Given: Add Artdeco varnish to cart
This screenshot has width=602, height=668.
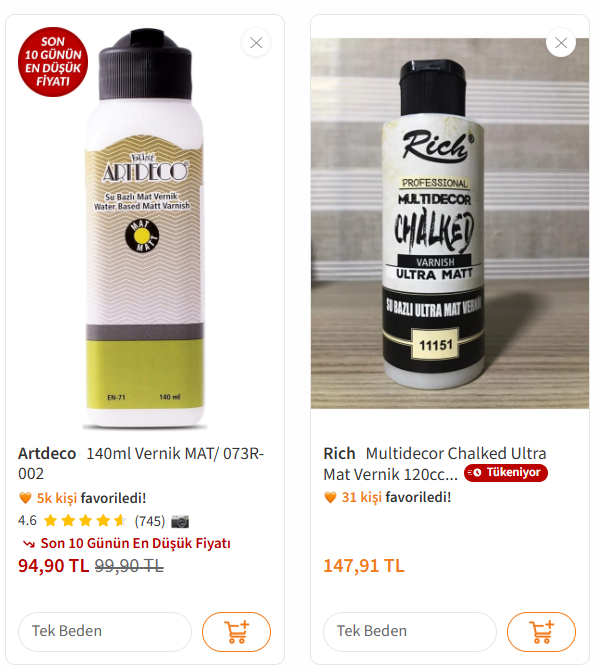Looking at the screenshot, I should point(236,632).
